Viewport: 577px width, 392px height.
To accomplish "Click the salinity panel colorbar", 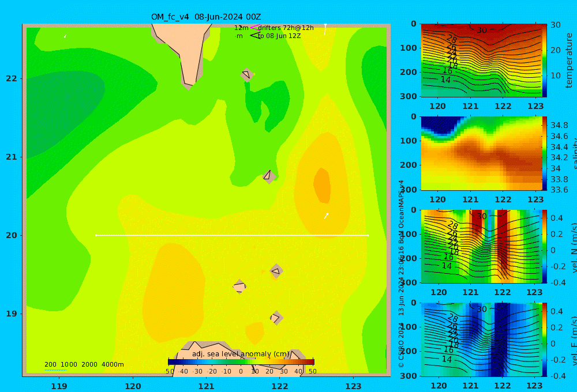I will (544, 153).
